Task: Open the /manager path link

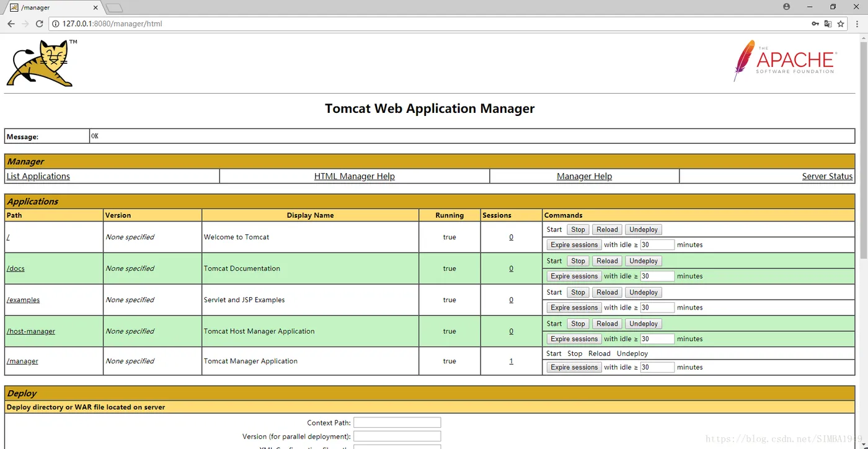Action: tap(22, 361)
